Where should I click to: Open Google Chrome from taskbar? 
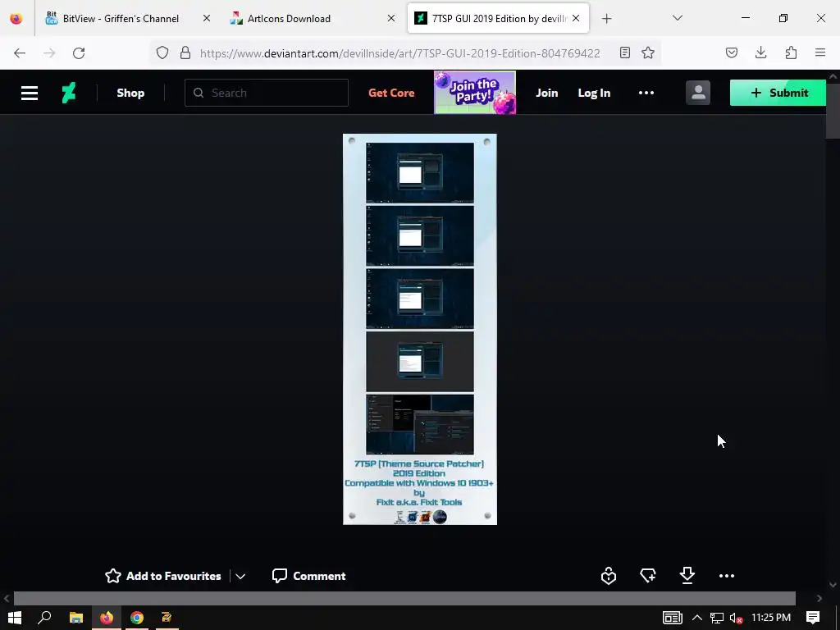[x=137, y=618]
